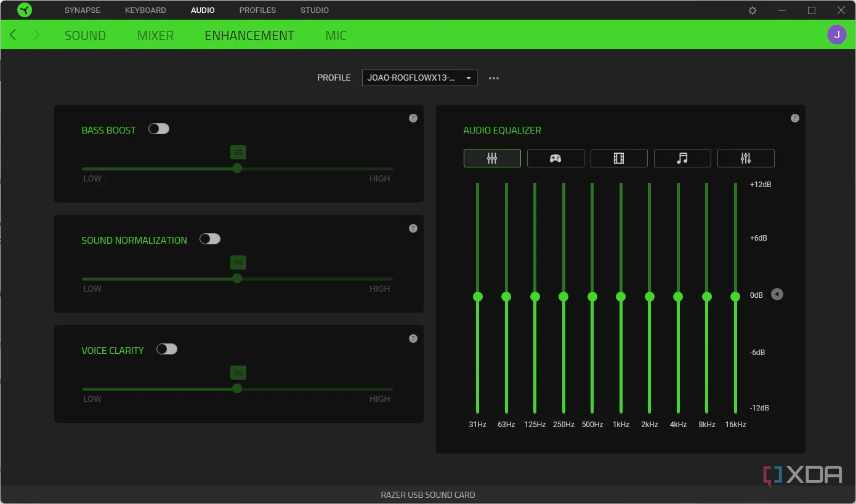
Task: Open the settings gear in title bar
Action: [x=752, y=10]
